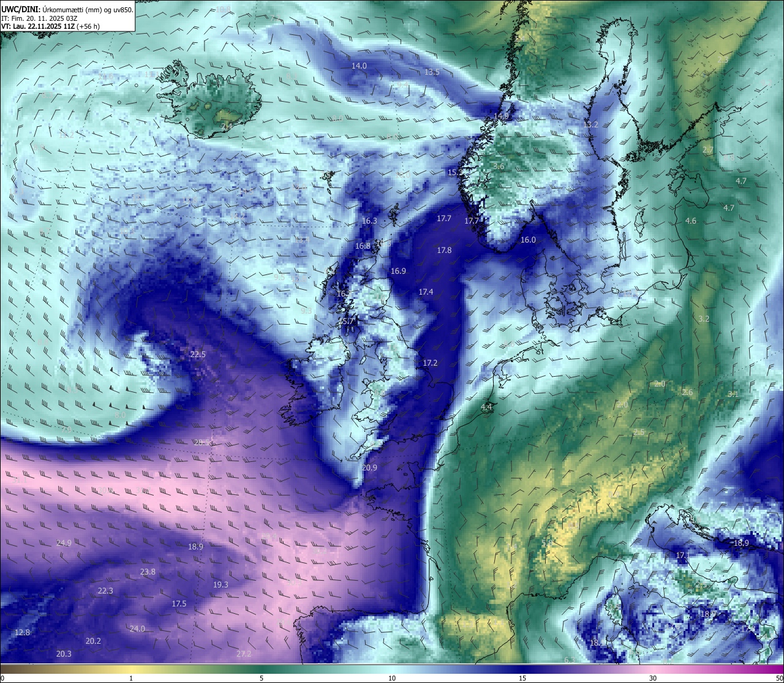Click the 30 tick on the color scale
Image resolution: width=784 pixels, height=683 pixels.
(x=653, y=678)
